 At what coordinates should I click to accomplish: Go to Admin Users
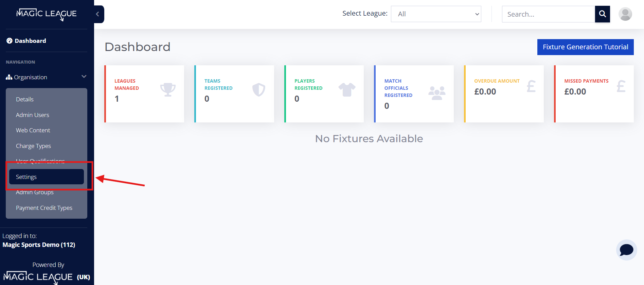[33, 115]
